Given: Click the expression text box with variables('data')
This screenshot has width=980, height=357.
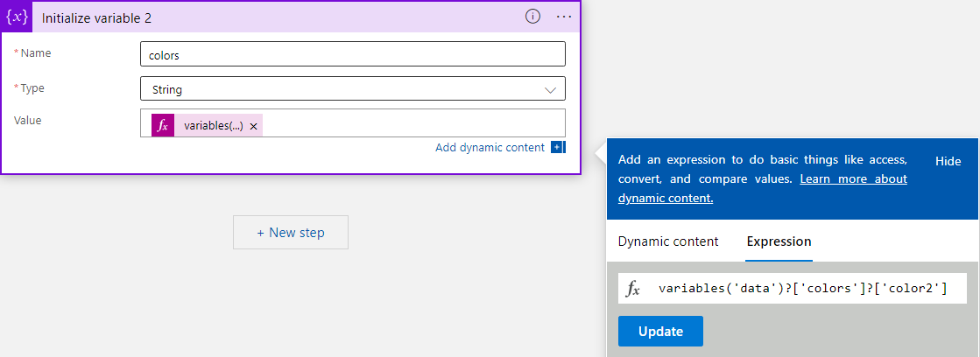Looking at the screenshot, I should point(802,289).
